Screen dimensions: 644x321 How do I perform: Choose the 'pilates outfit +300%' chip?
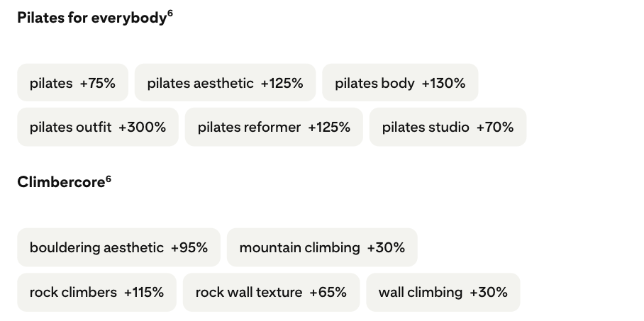pyautogui.click(x=98, y=127)
